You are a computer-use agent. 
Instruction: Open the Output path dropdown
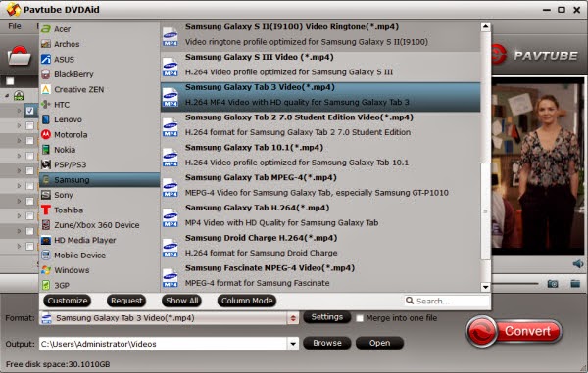(293, 344)
